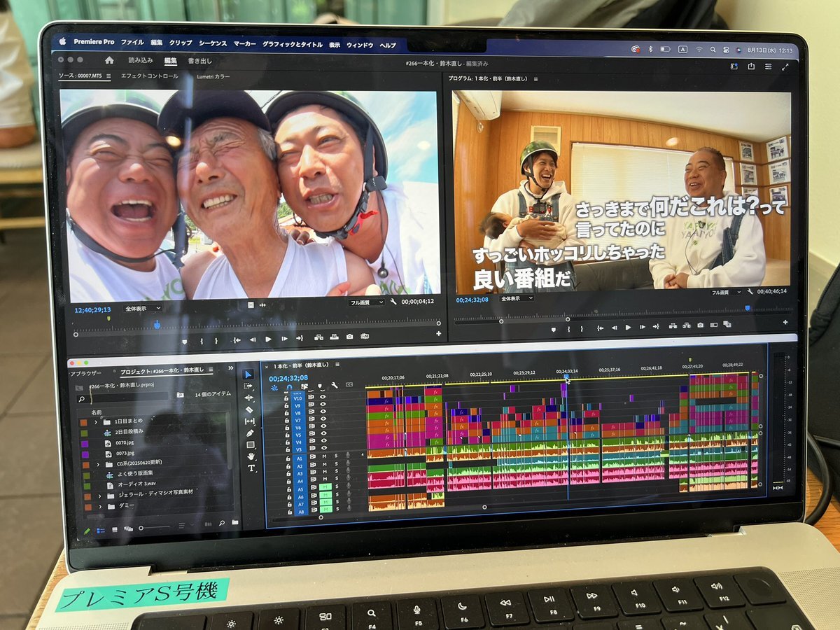Image resolution: width=840 pixels, height=630 pixels.
Task: Hide track V10 with its eye icon
Action: (323, 397)
